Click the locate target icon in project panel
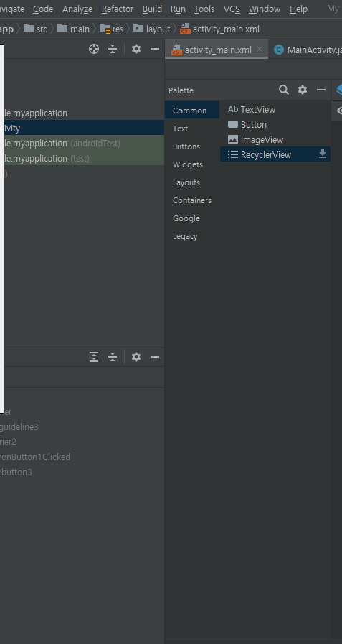This screenshot has height=644, width=342. [x=94, y=50]
